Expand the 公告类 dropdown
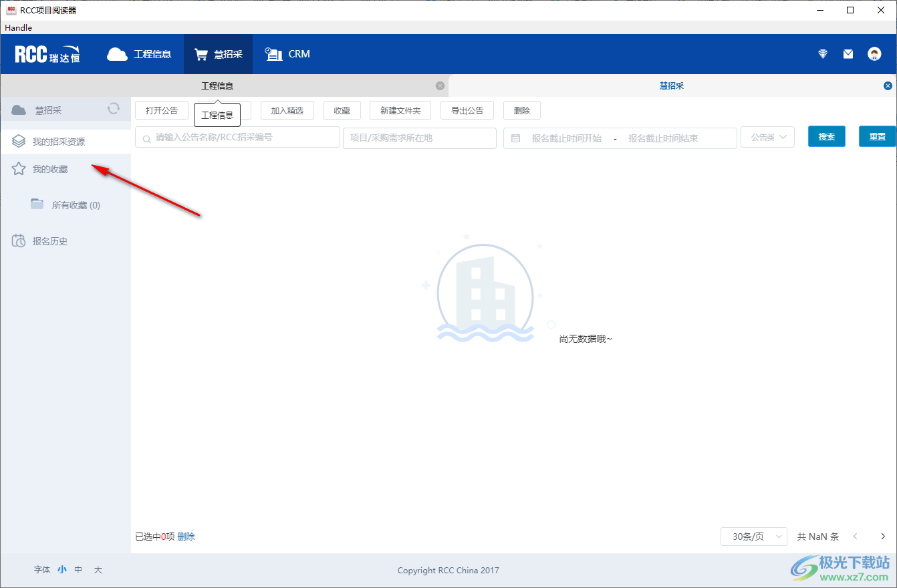 pos(767,136)
